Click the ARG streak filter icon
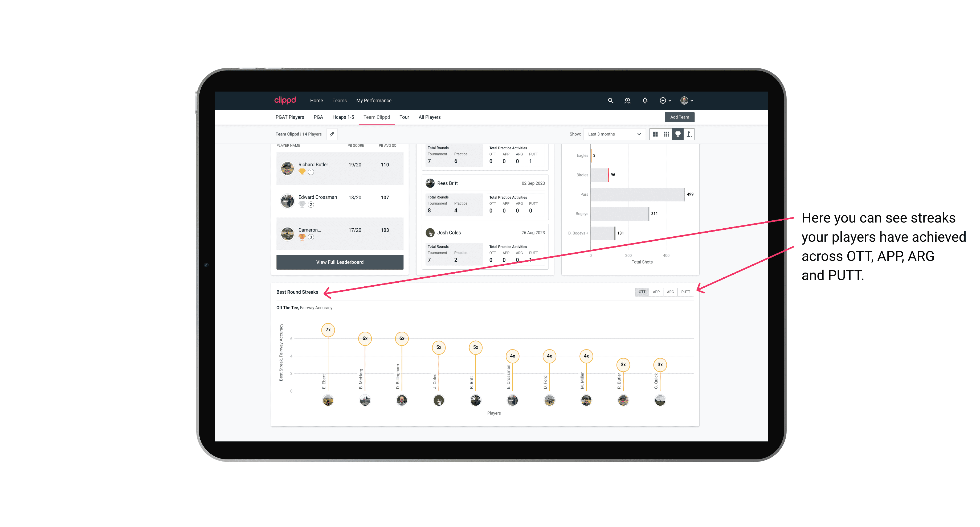 [x=671, y=292]
